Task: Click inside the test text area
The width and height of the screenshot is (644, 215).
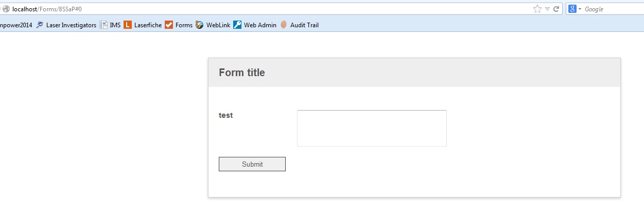Action: (x=372, y=128)
